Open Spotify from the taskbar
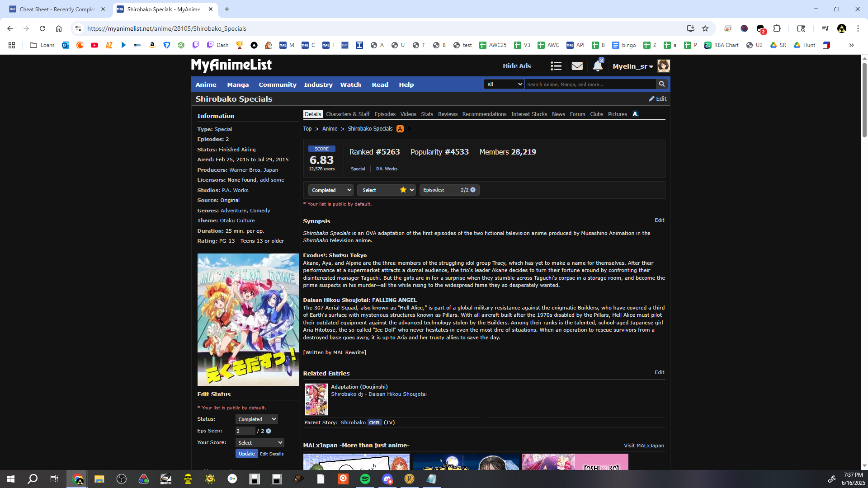 pos(365,479)
